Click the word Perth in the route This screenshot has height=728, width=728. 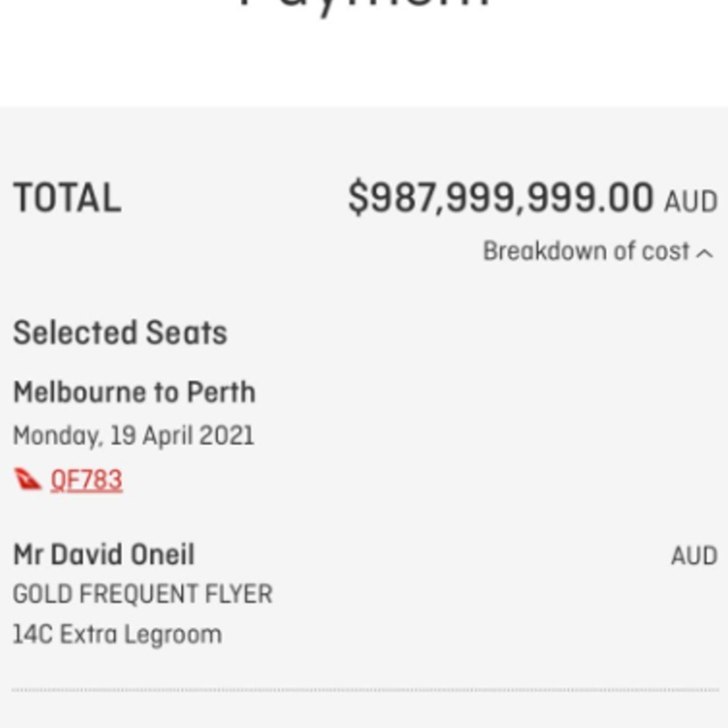221,392
